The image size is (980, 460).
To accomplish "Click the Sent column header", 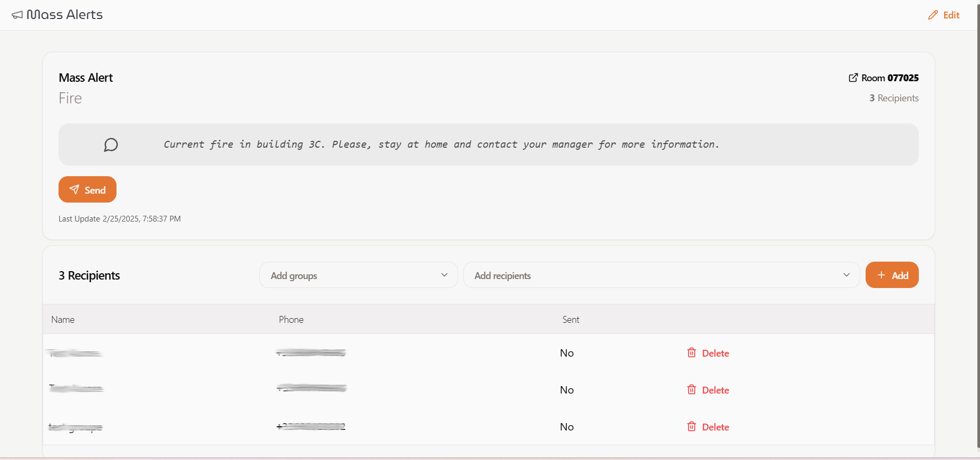I will (x=570, y=320).
